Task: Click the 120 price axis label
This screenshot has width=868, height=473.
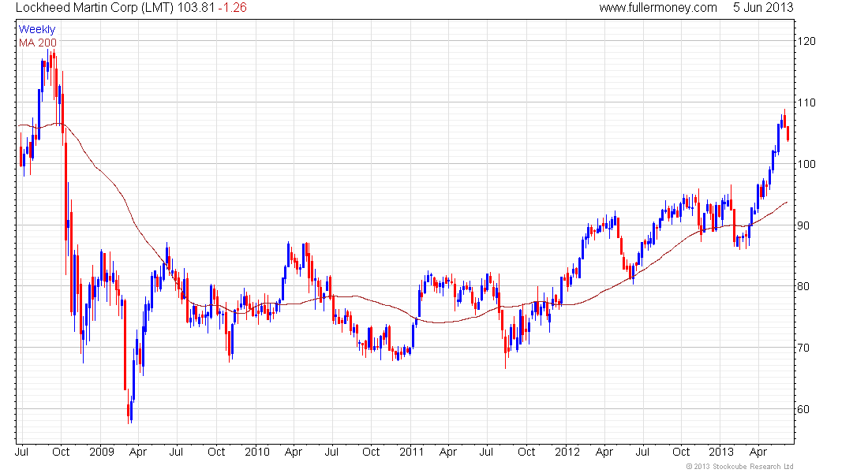Action: click(x=806, y=42)
